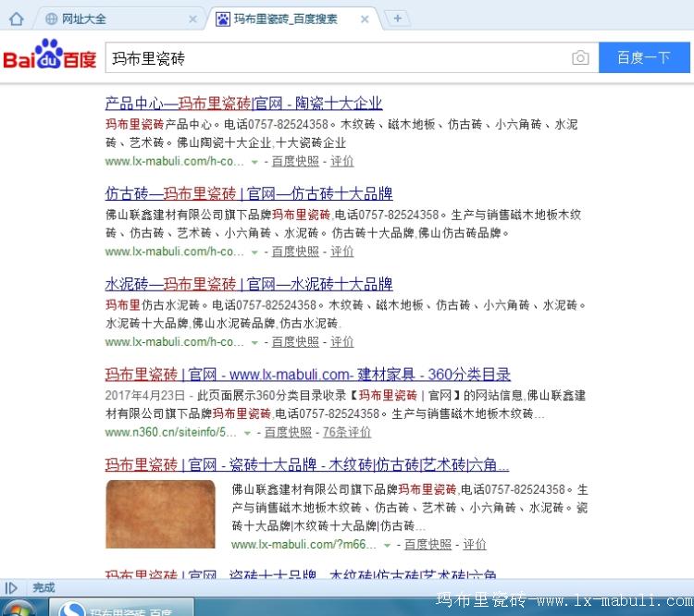Open a new tab with plus button
Screen dimensions: 694x616
point(398,18)
